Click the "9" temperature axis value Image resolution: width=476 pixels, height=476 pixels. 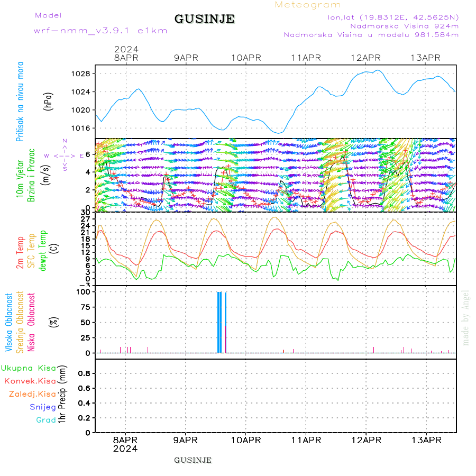point(88,259)
